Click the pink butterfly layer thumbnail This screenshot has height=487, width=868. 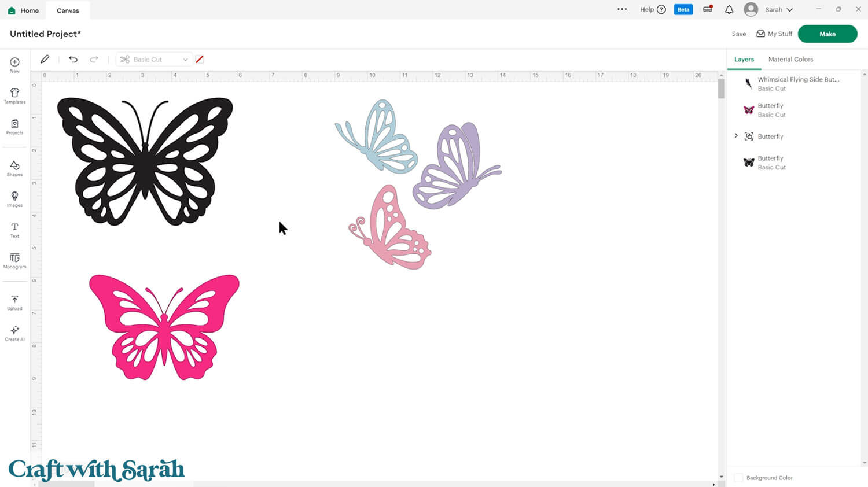[x=749, y=110]
